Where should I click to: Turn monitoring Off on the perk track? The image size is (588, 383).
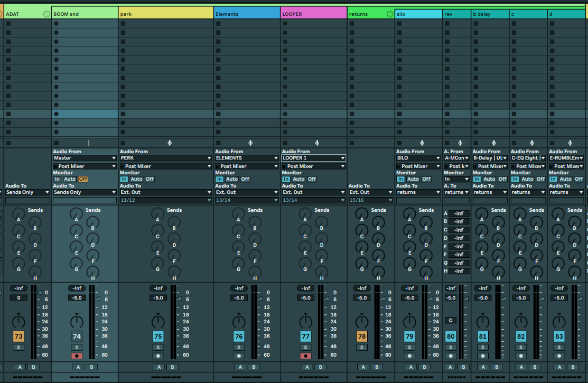click(150, 179)
